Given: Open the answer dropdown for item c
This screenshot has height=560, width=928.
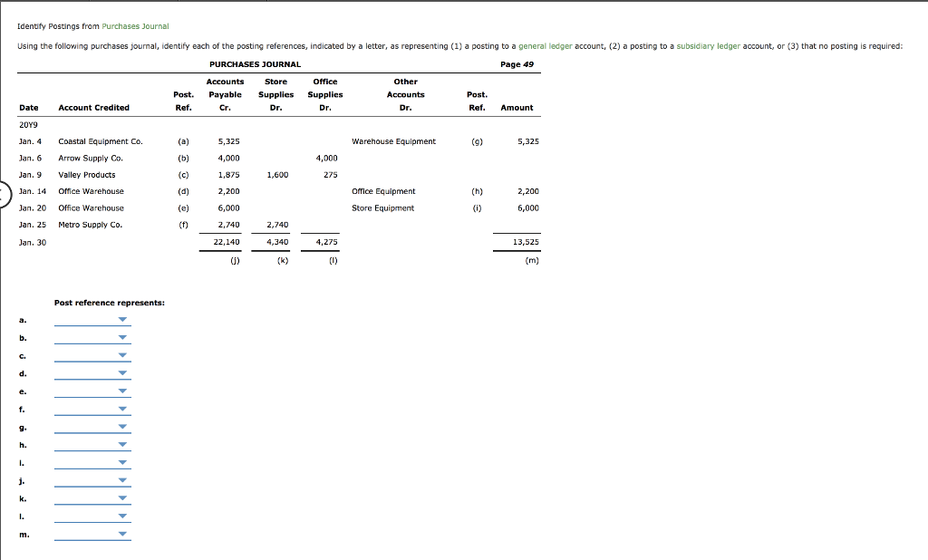Looking at the screenshot, I should pyautogui.click(x=124, y=355).
